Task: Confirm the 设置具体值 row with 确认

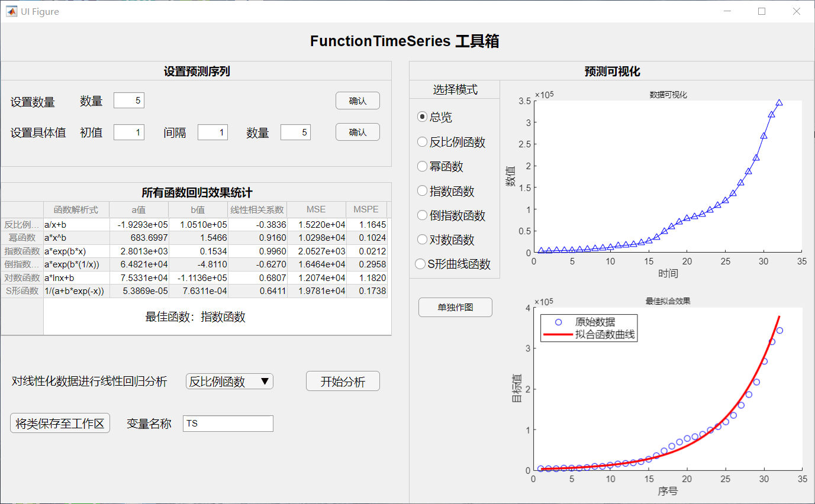Action: (x=357, y=132)
